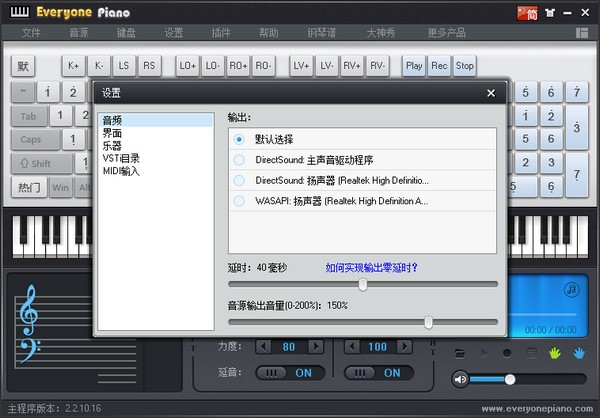Increase the 力度 value of 80
Screen dimensions: 600x418
(316, 347)
